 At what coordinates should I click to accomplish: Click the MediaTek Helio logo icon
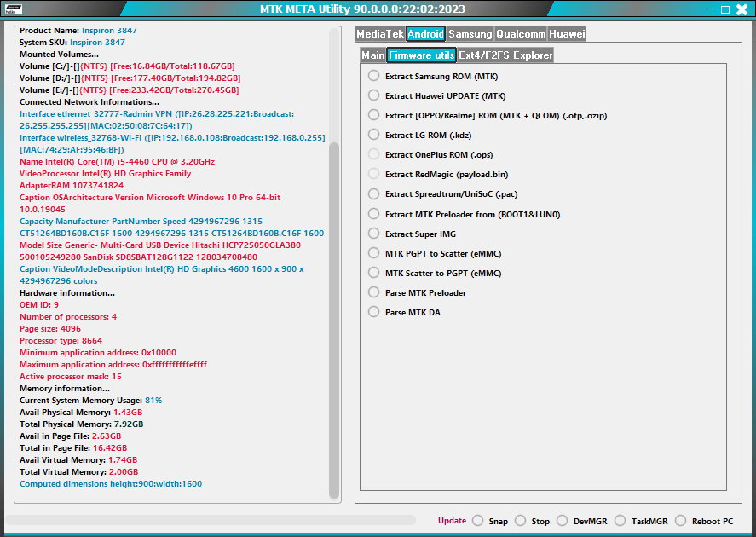15,9
